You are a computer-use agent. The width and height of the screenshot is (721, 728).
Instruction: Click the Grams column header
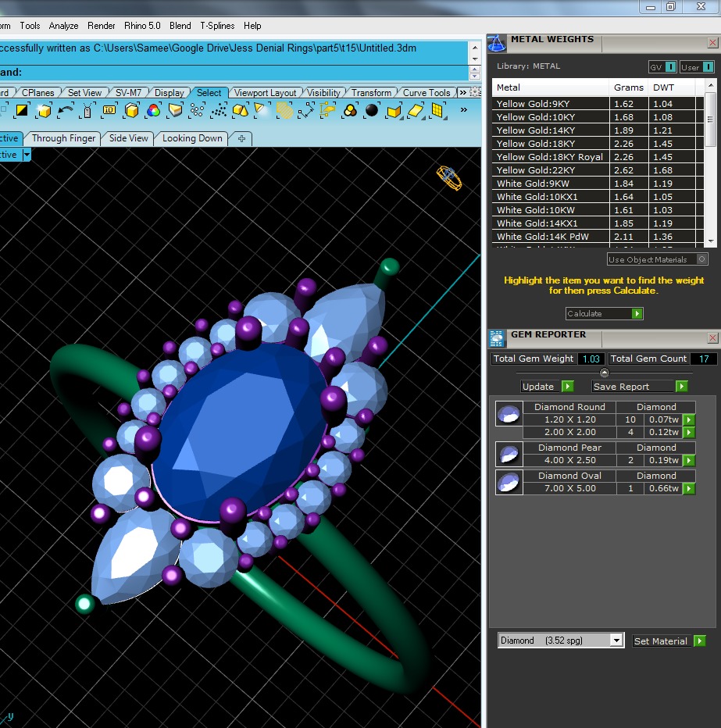(629, 87)
